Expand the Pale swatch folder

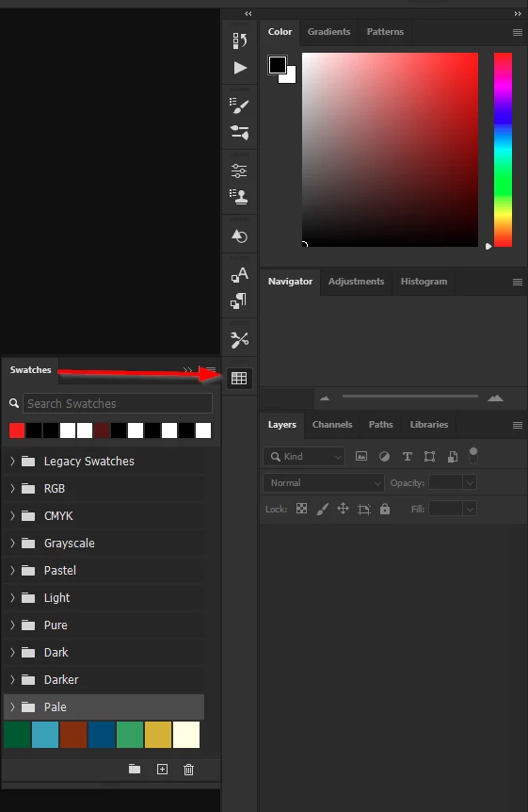click(12, 706)
